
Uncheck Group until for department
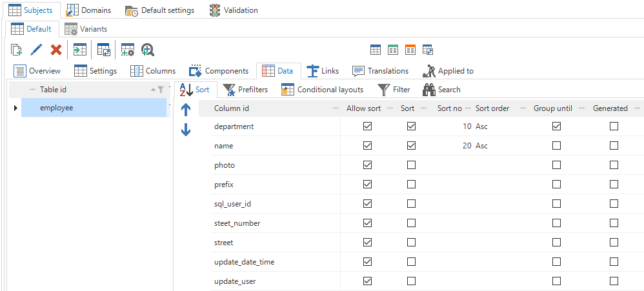[x=556, y=126]
